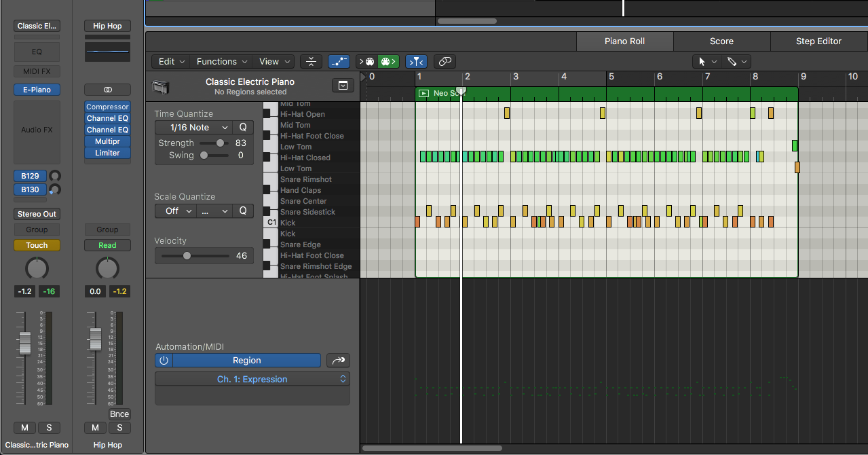Image resolution: width=868 pixels, height=455 pixels.
Task: Mute the Classic Electric Piano channel strip
Action: tap(25, 427)
